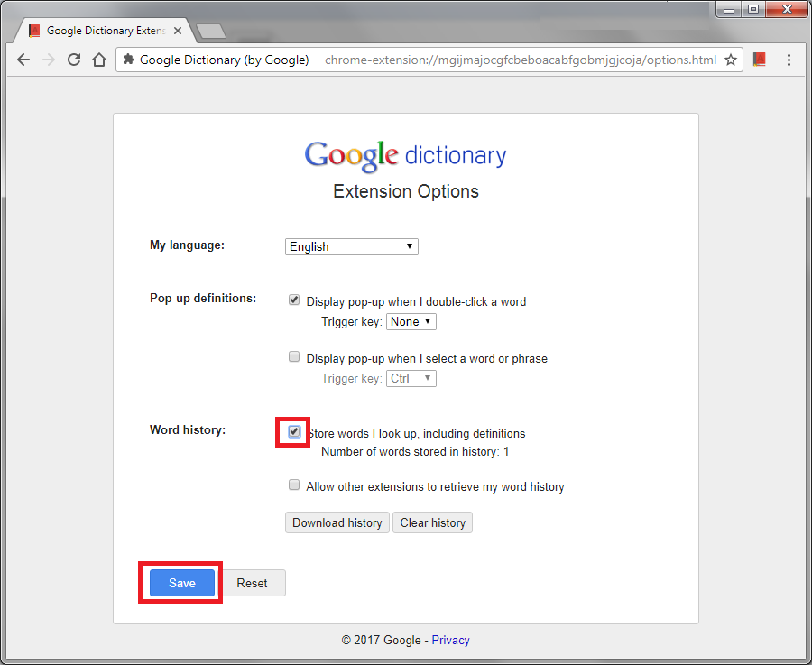Enable Allow other extensions to retrieve history
Image resolution: width=812 pixels, height=665 pixels.
[x=294, y=485]
